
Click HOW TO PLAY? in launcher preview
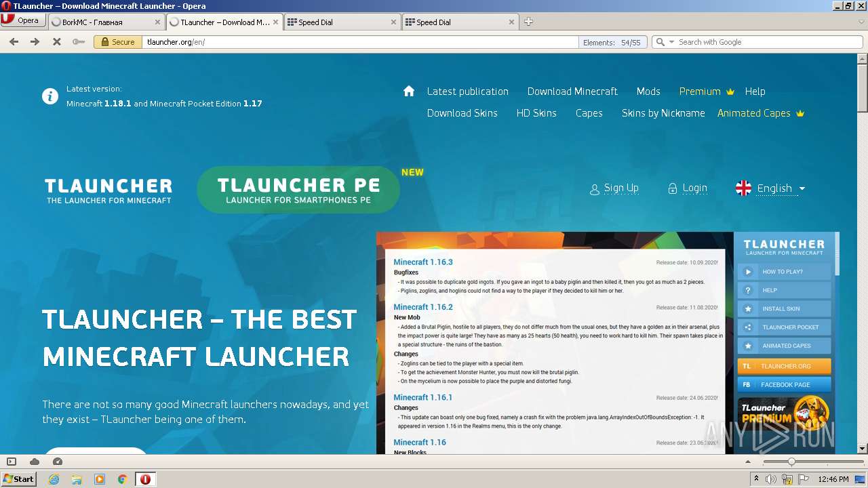pyautogui.click(x=784, y=272)
